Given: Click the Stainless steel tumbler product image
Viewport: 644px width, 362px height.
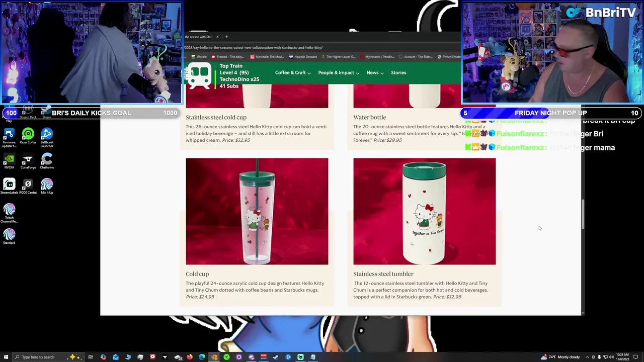Looking at the screenshot, I should (424, 211).
